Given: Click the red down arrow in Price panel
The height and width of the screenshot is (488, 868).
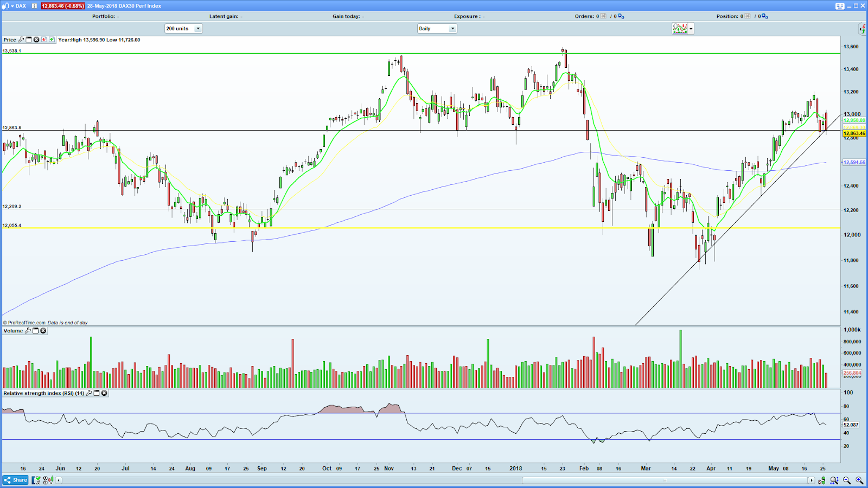Looking at the screenshot, I should [44, 40].
